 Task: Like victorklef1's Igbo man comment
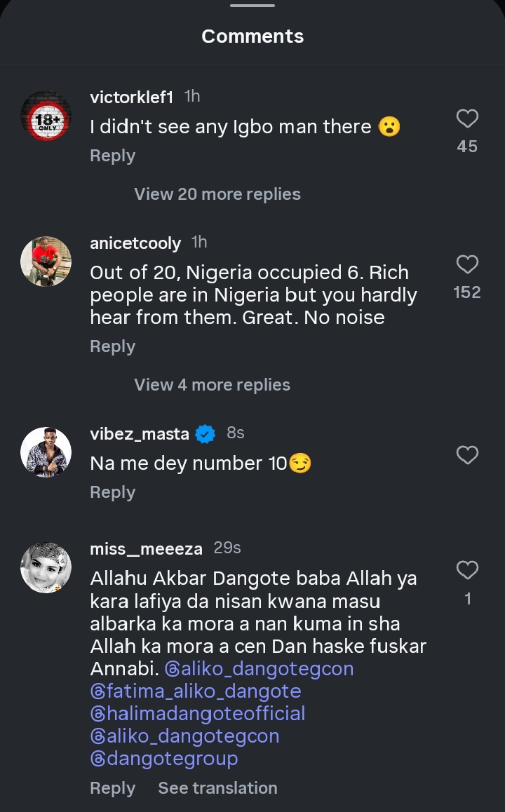point(467,119)
